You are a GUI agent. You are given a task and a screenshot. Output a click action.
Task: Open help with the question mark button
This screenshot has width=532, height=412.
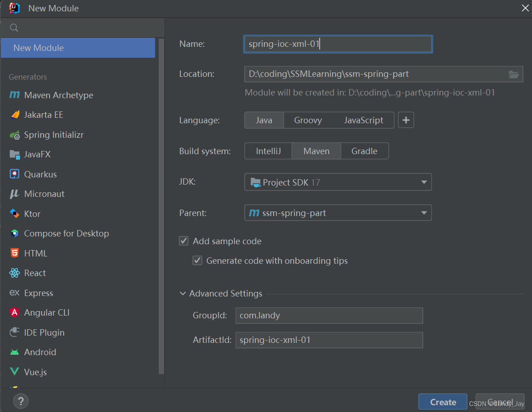coord(21,401)
